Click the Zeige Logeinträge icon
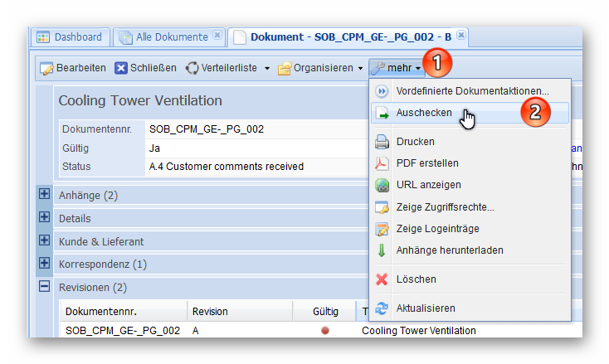 [x=382, y=229]
